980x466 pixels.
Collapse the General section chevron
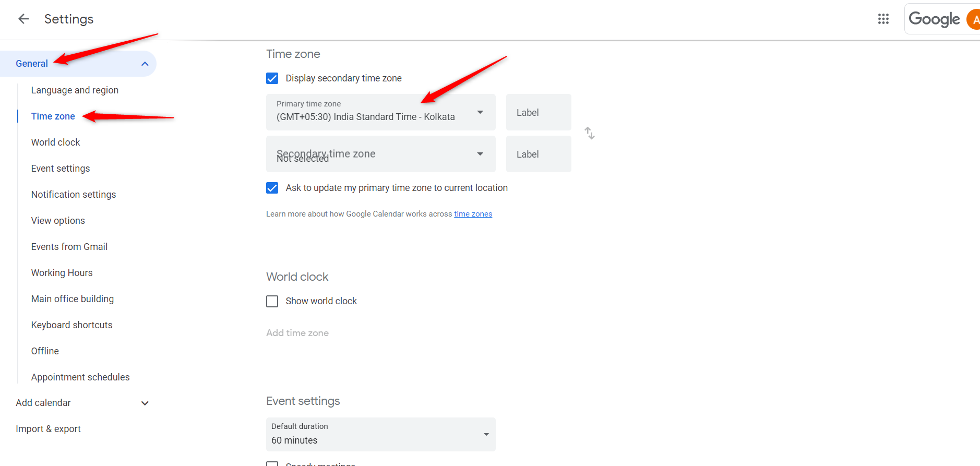coord(145,64)
